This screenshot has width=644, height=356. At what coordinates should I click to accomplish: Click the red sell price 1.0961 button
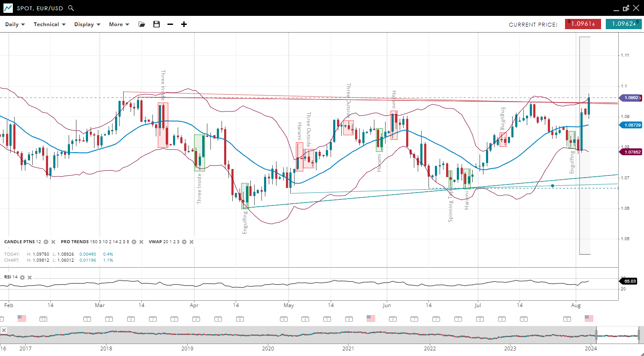(583, 24)
